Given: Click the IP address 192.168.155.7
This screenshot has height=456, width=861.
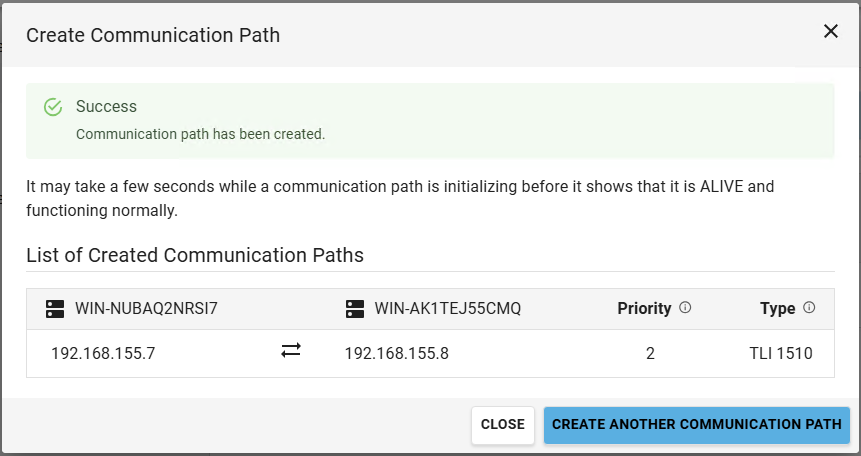Looking at the screenshot, I should (x=103, y=353).
